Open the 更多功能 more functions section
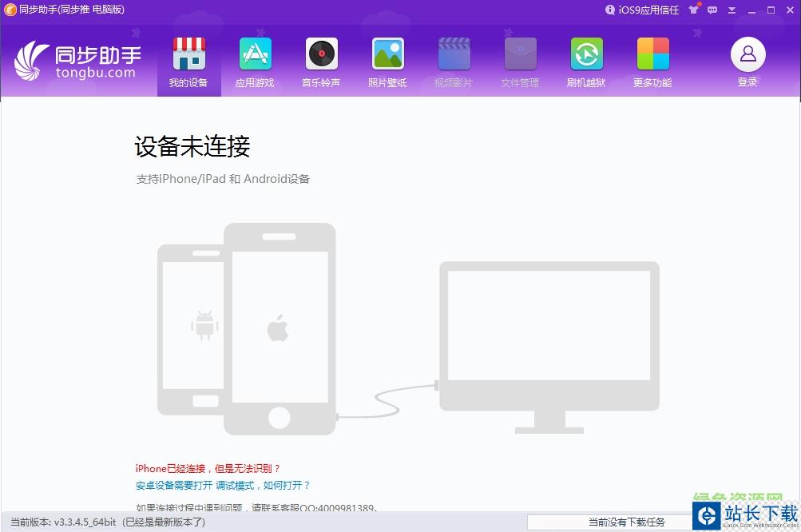801x532 pixels. [x=652, y=62]
